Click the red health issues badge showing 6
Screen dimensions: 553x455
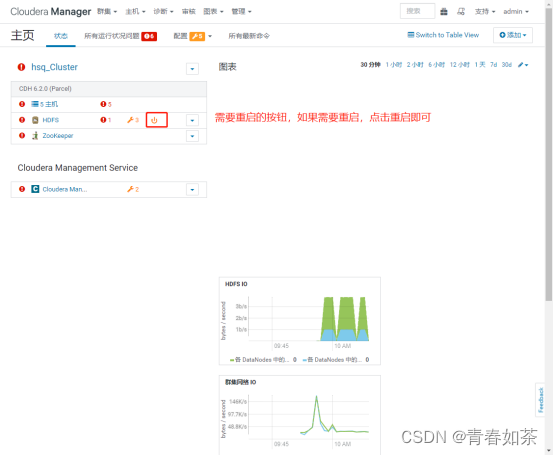149,36
